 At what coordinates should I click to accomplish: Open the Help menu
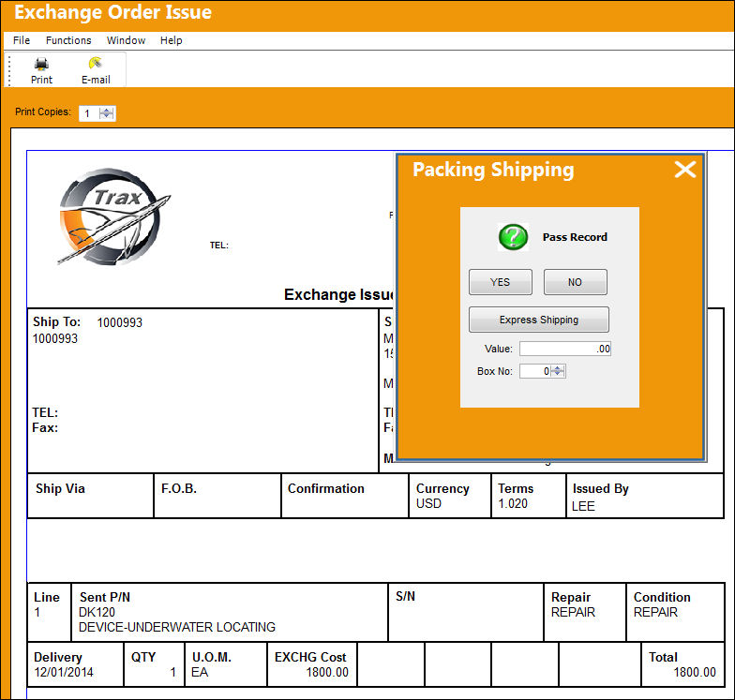point(171,40)
